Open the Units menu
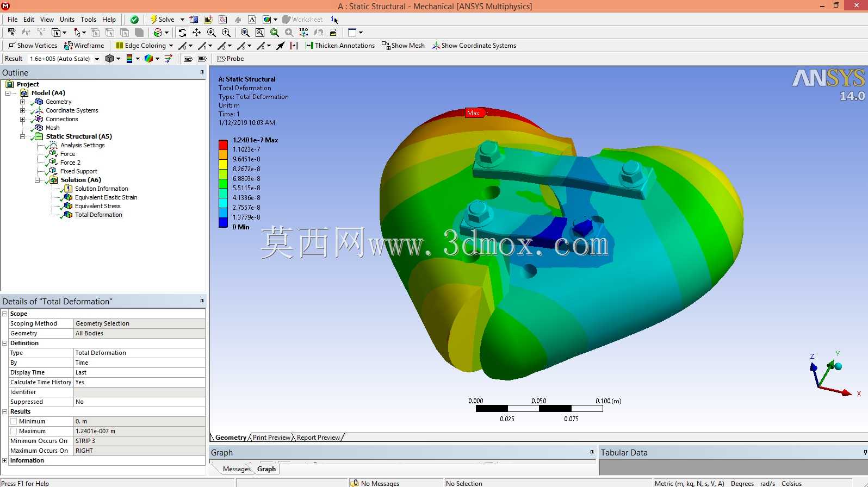 pyautogui.click(x=67, y=20)
